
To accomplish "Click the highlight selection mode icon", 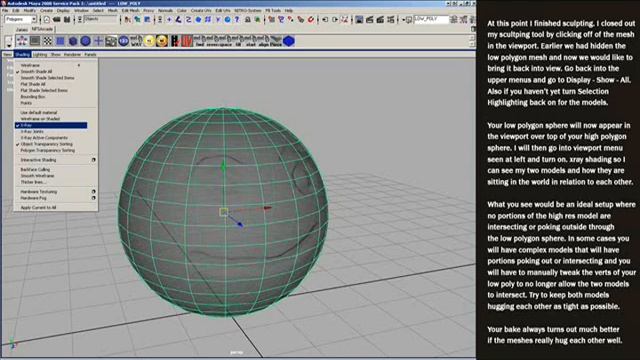I will point(258,19).
